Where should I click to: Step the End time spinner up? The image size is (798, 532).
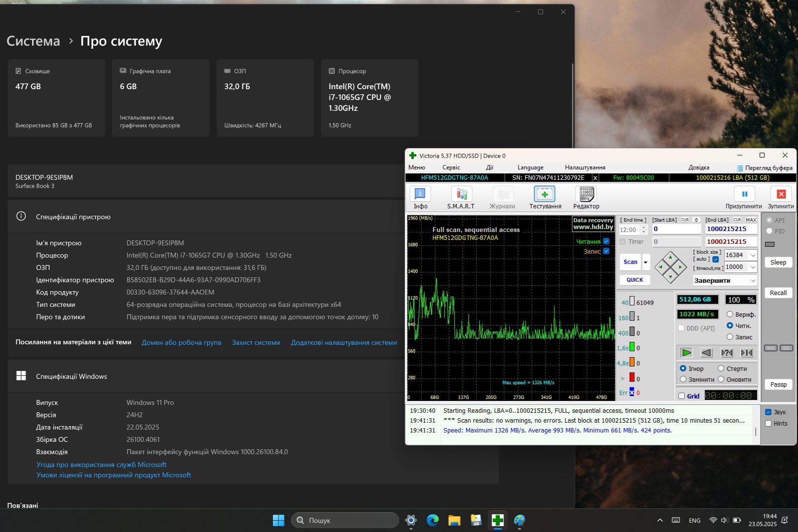[643, 228]
